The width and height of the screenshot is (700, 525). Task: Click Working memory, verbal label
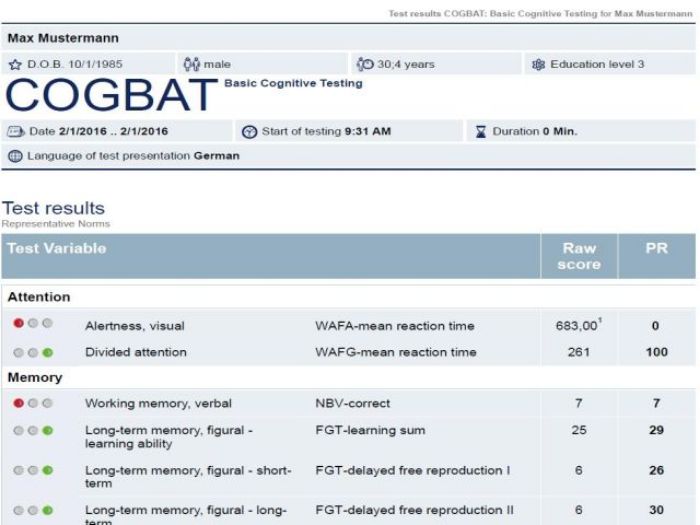pyautogui.click(x=158, y=403)
